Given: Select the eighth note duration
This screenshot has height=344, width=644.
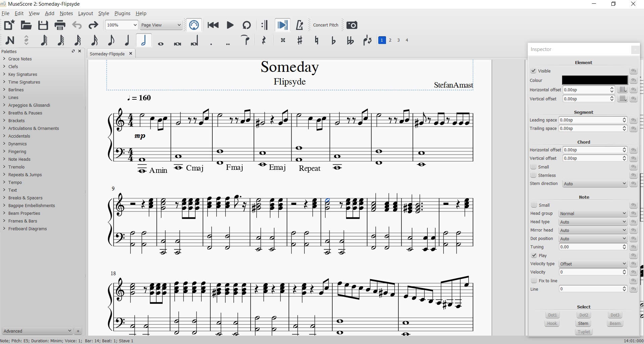Looking at the screenshot, I should click(x=111, y=41).
